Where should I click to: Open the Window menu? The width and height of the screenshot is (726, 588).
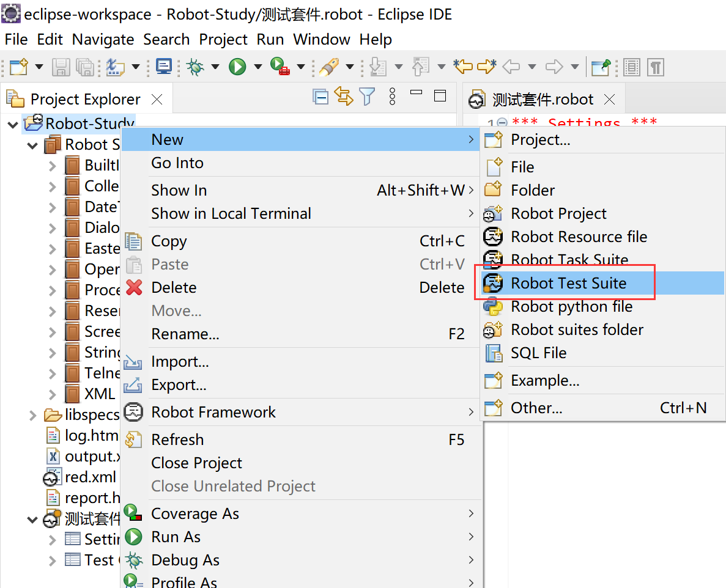pos(321,39)
